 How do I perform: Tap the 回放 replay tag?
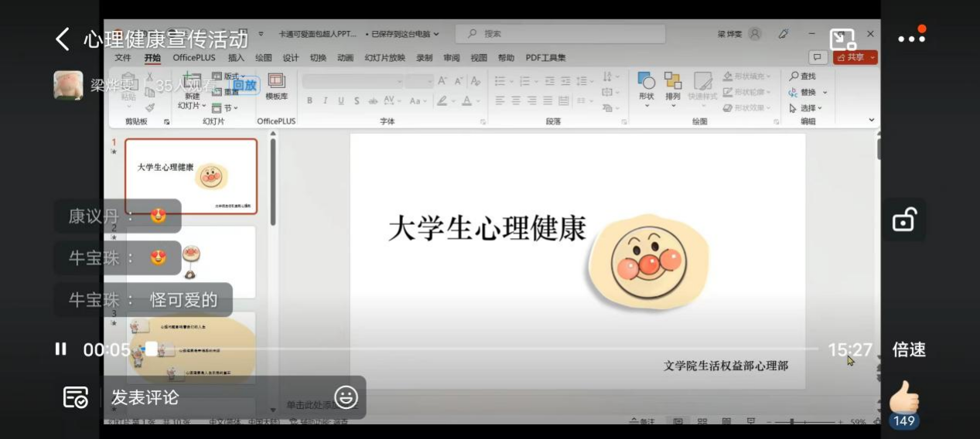244,86
